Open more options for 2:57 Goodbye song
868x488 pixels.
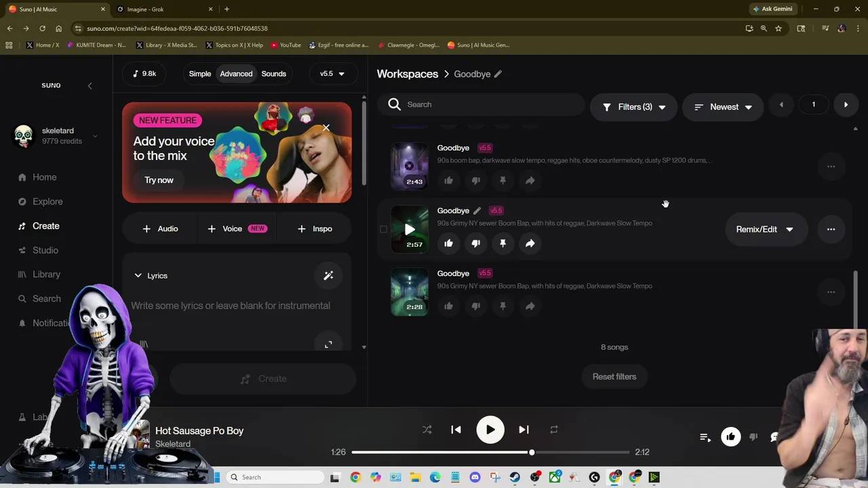tap(831, 229)
